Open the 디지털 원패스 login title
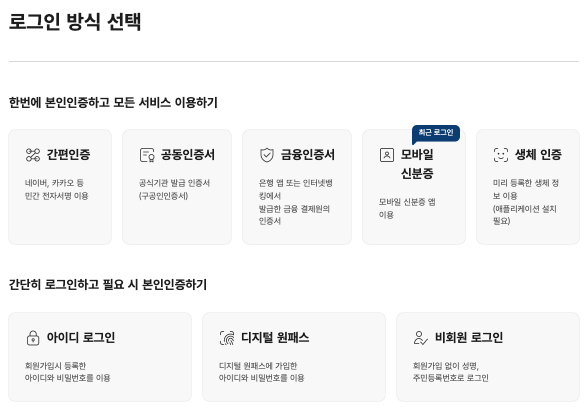Screen dimensions: 584x408 [x=275, y=338]
